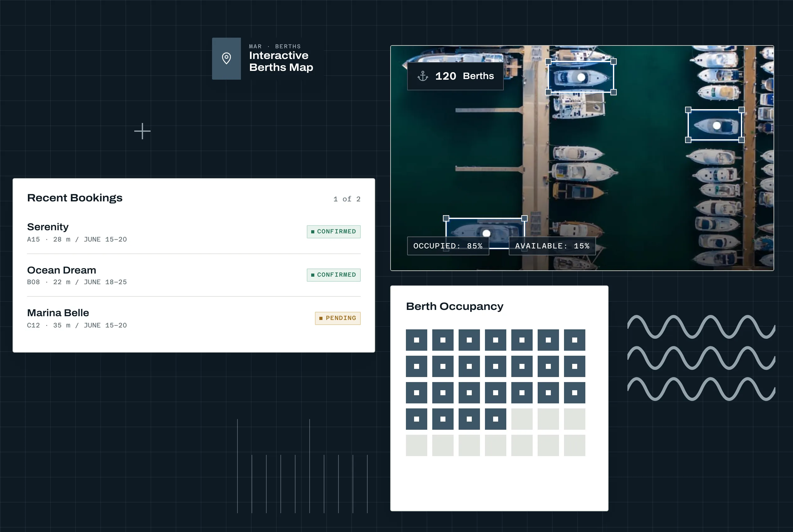Open the Interactive Berths Map title

(281, 61)
